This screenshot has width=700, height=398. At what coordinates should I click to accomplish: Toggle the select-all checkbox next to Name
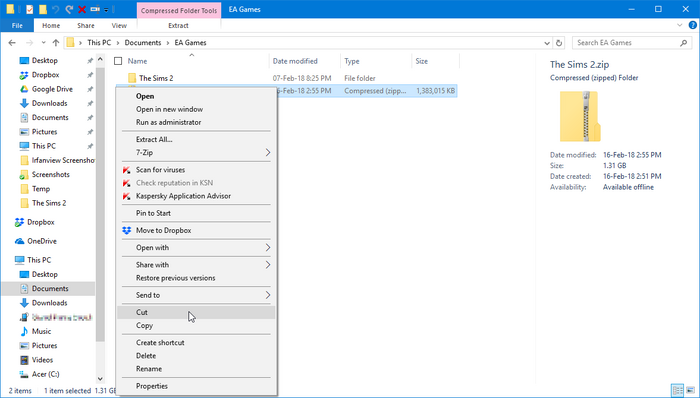click(118, 61)
